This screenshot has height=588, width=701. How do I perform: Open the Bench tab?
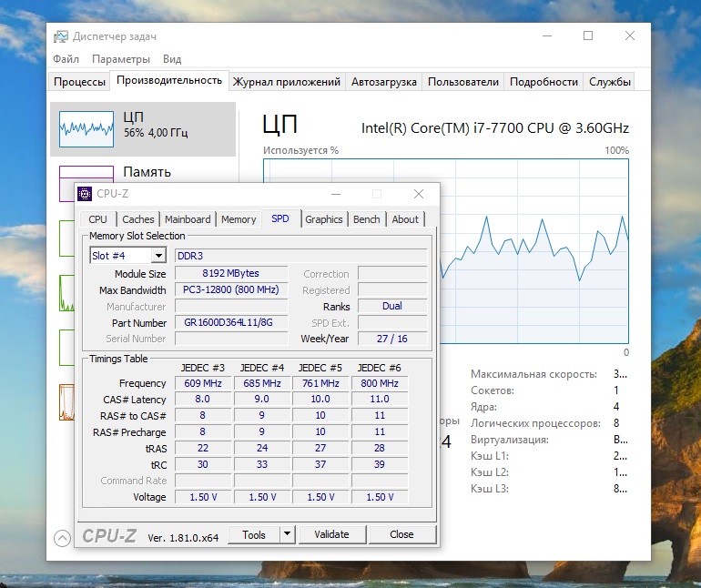point(367,219)
